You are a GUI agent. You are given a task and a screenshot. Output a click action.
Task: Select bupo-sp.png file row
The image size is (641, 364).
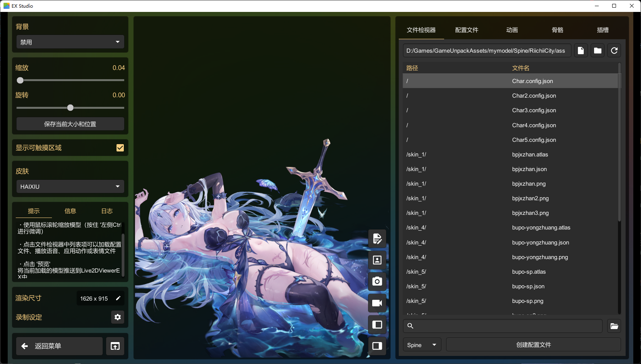pyautogui.click(x=510, y=301)
